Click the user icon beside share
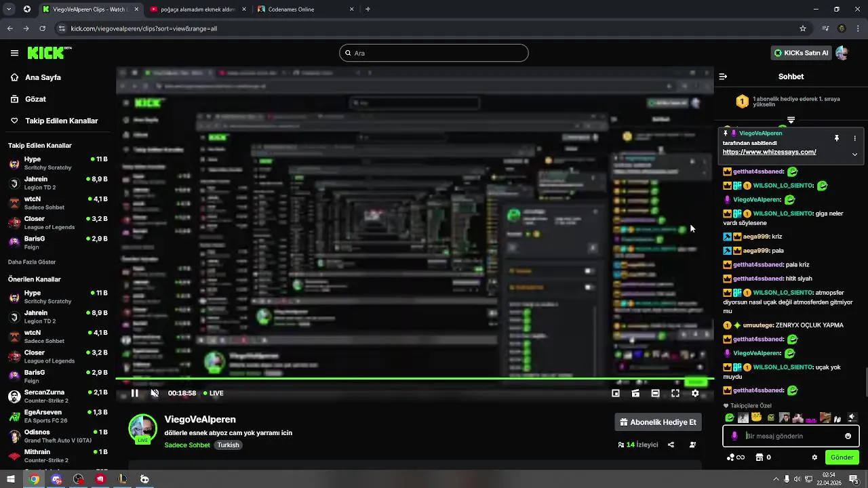This screenshot has width=868, height=488. coord(692,445)
